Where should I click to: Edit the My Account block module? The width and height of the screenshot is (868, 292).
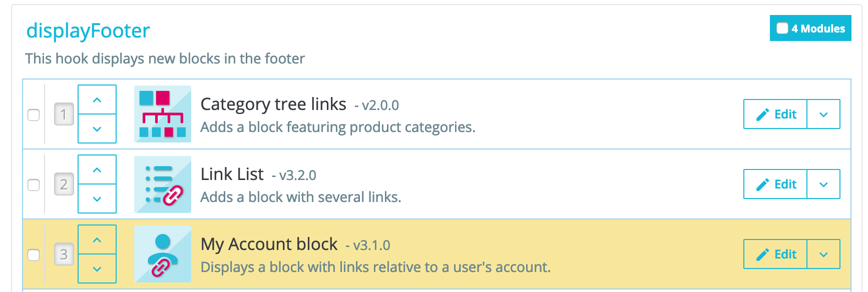point(775,254)
